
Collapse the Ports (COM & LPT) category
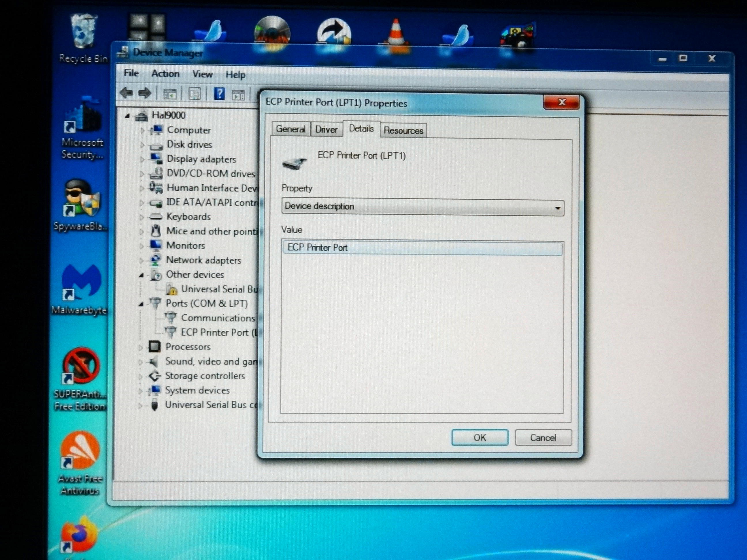[x=141, y=304]
